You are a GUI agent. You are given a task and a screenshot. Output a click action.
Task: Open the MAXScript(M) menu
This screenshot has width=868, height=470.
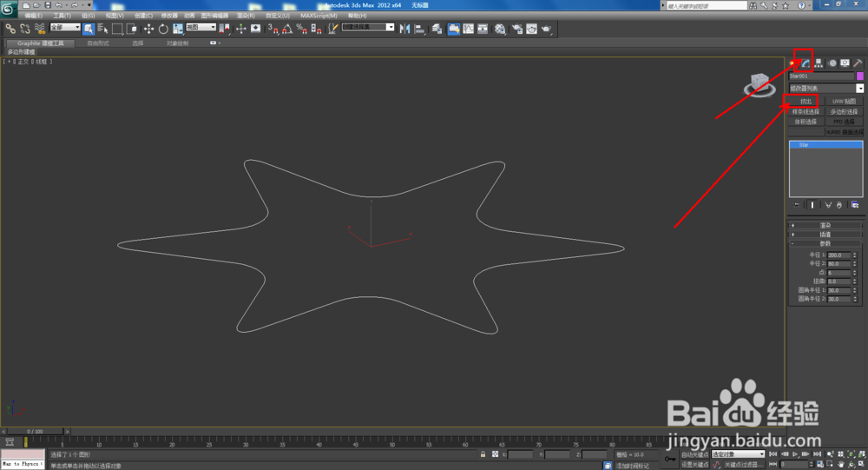click(x=319, y=16)
